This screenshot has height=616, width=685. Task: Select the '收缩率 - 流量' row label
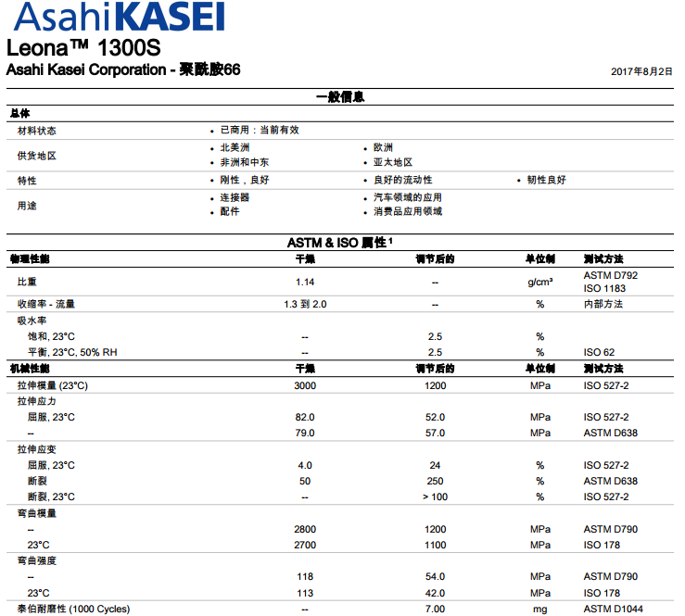(x=45, y=304)
